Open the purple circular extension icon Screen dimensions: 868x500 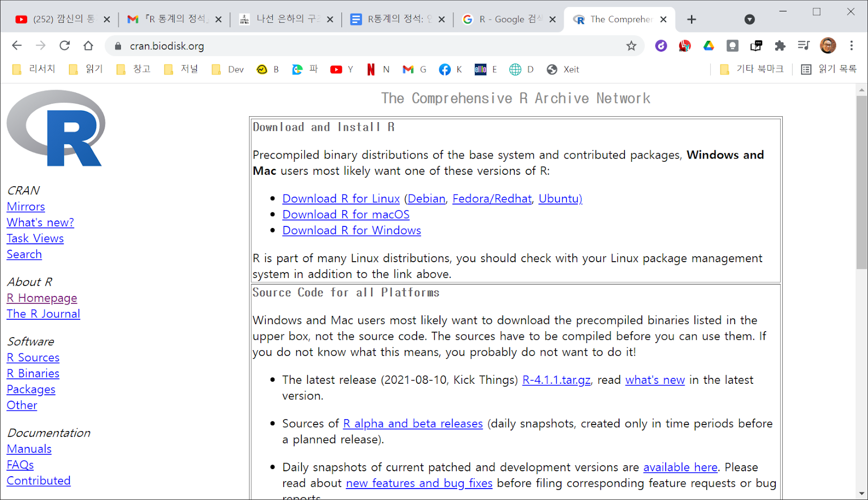[x=661, y=46]
